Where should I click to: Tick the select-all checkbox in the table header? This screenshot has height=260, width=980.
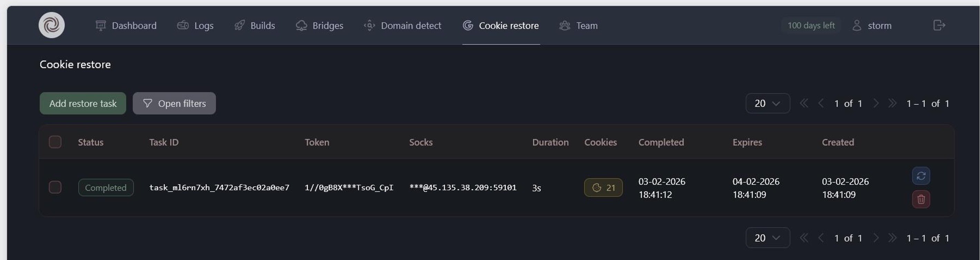[x=55, y=142]
